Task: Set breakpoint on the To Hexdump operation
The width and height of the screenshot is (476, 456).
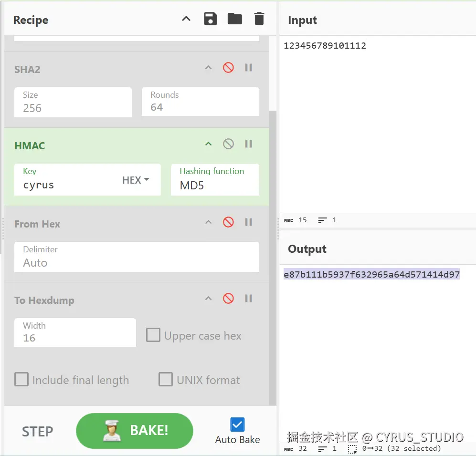Action: (249, 299)
